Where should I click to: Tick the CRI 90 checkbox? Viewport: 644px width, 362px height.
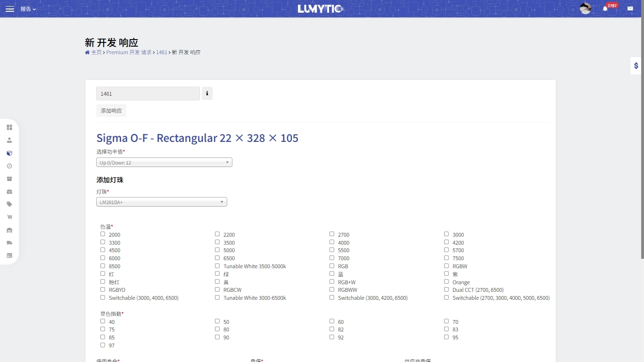[217, 337]
